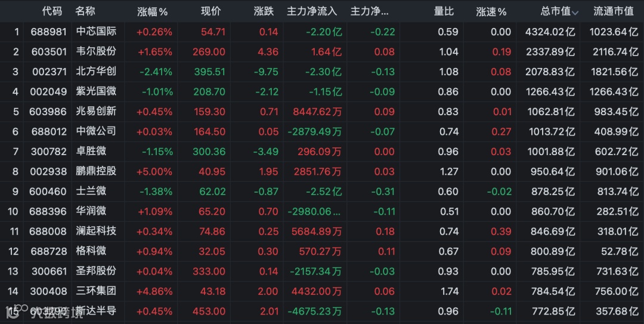The width and height of the screenshot is (644, 324).
Task: Click price 54.71 for 中芯国际
Action: (213, 32)
